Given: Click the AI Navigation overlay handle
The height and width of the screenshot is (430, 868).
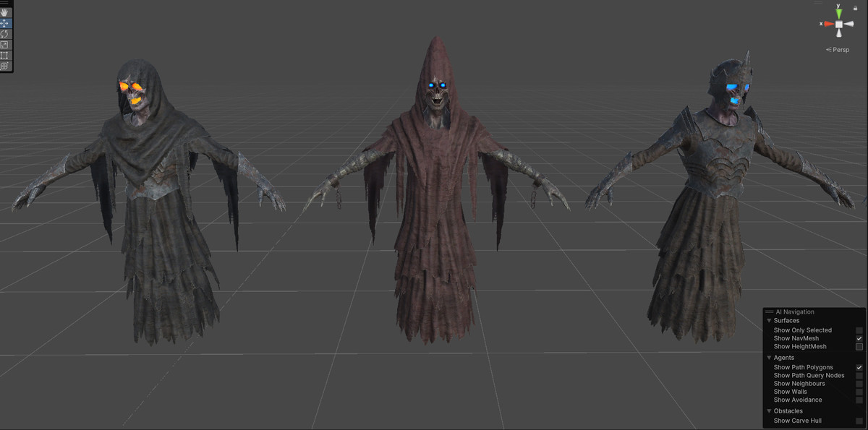Looking at the screenshot, I should pos(769,312).
